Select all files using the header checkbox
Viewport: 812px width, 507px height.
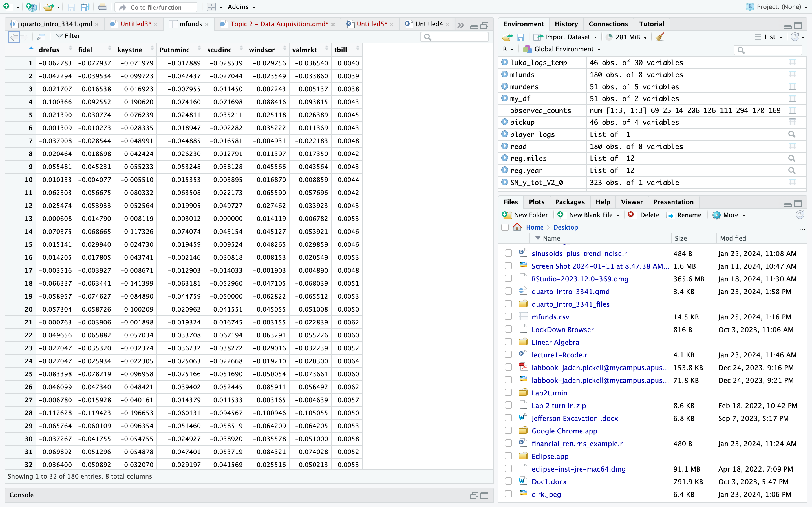(505, 227)
